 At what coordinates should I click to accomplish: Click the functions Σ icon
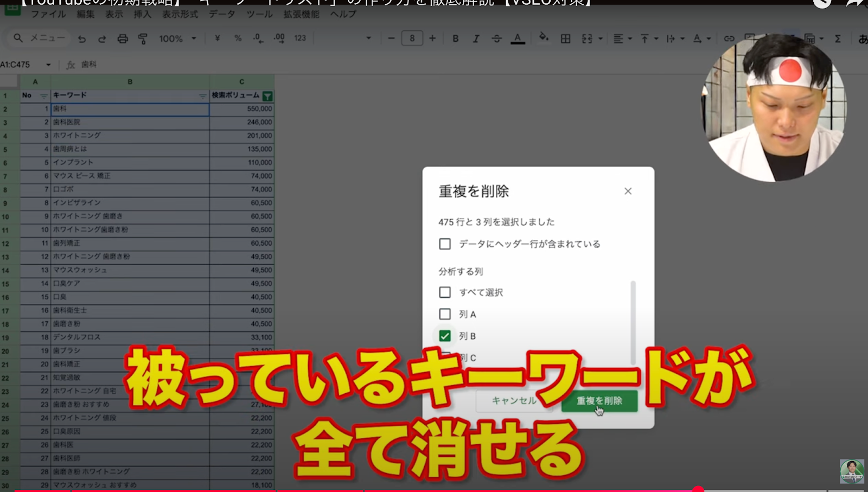[x=839, y=38]
